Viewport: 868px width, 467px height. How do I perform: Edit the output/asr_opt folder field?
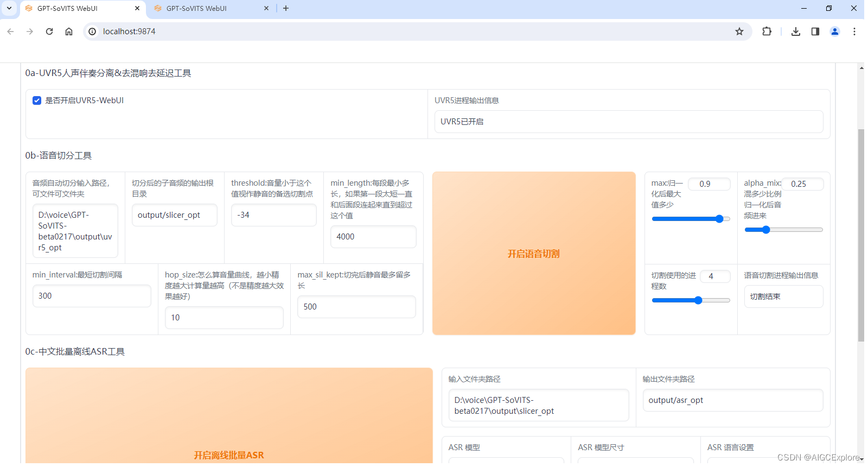pyautogui.click(x=733, y=400)
